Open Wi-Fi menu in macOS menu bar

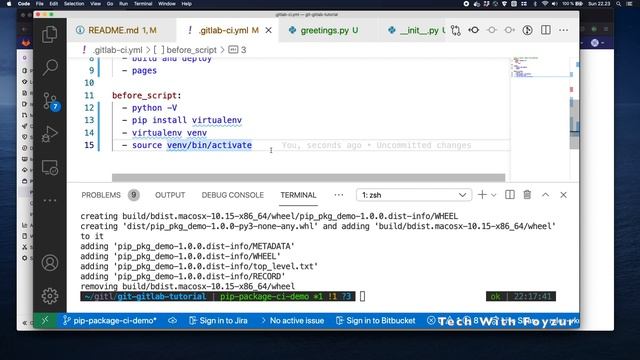(545, 4)
